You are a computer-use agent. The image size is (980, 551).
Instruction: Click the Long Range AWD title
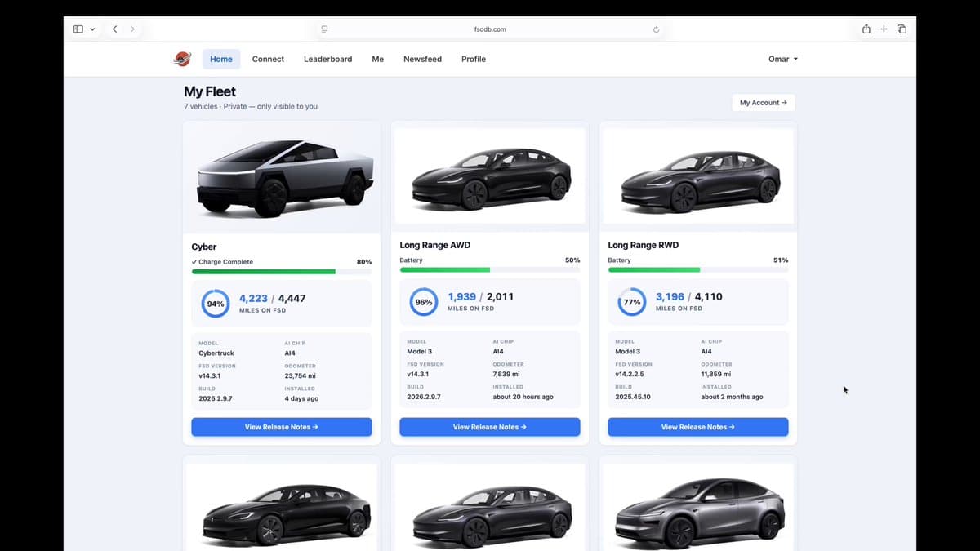click(435, 245)
